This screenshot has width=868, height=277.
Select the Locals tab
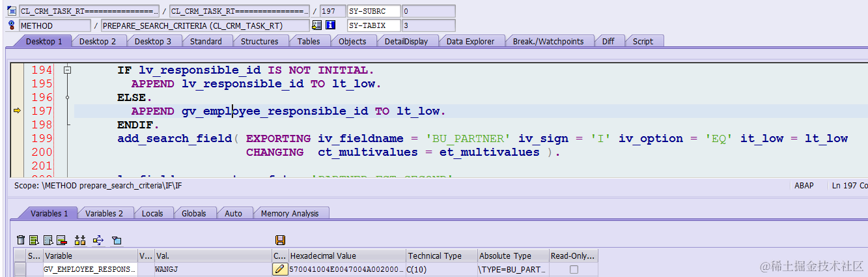click(x=152, y=213)
